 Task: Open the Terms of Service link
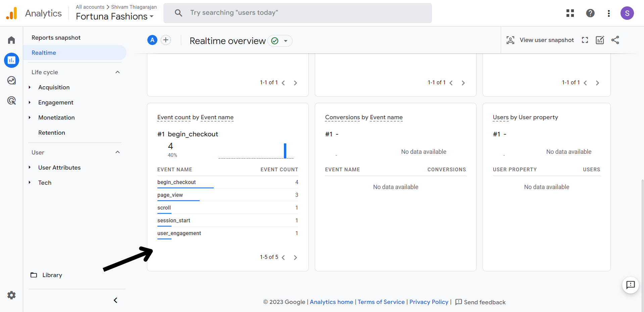coord(381,302)
